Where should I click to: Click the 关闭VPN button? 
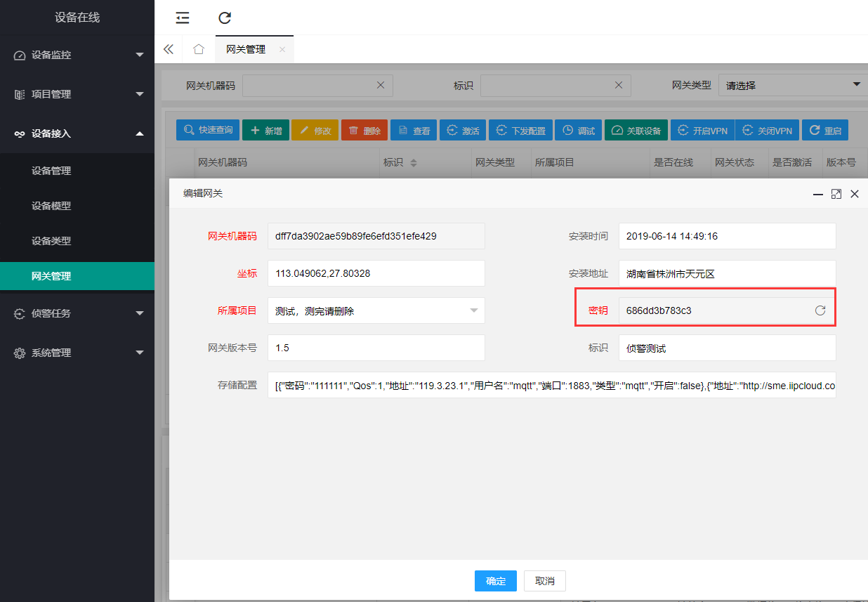point(767,130)
